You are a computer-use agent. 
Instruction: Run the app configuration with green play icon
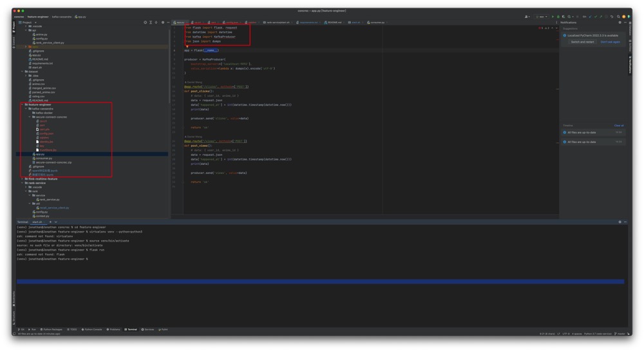(x=553, y=17)
